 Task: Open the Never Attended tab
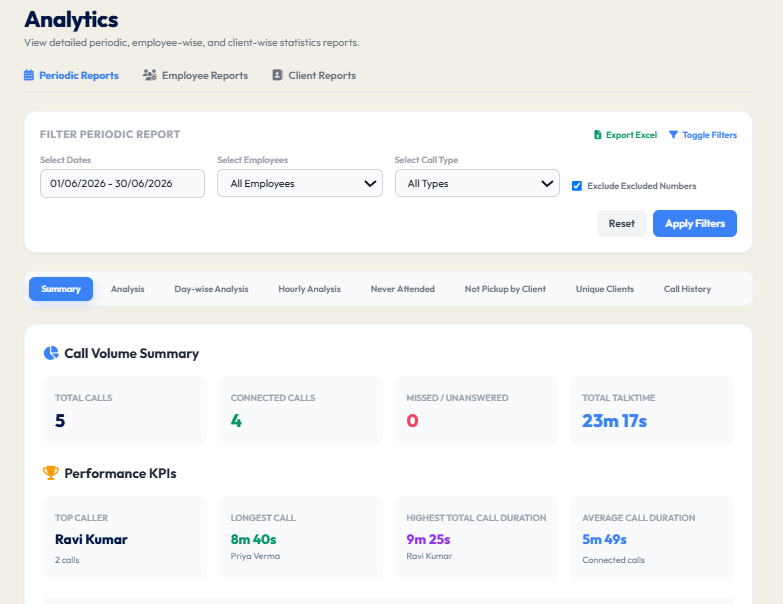pyautogui.click(x=402, y=289)
